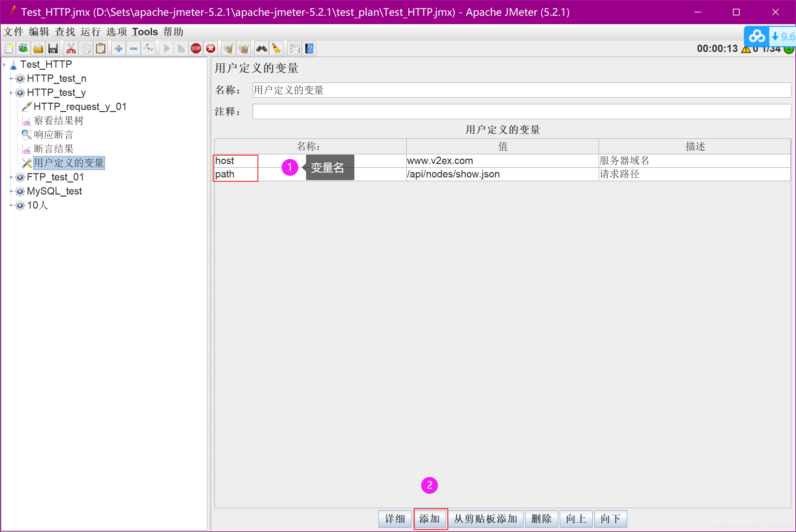Open the Tools menu
The width and height of the screenshot is (796, 532).
pyautogui.click(x=145, y=32)
